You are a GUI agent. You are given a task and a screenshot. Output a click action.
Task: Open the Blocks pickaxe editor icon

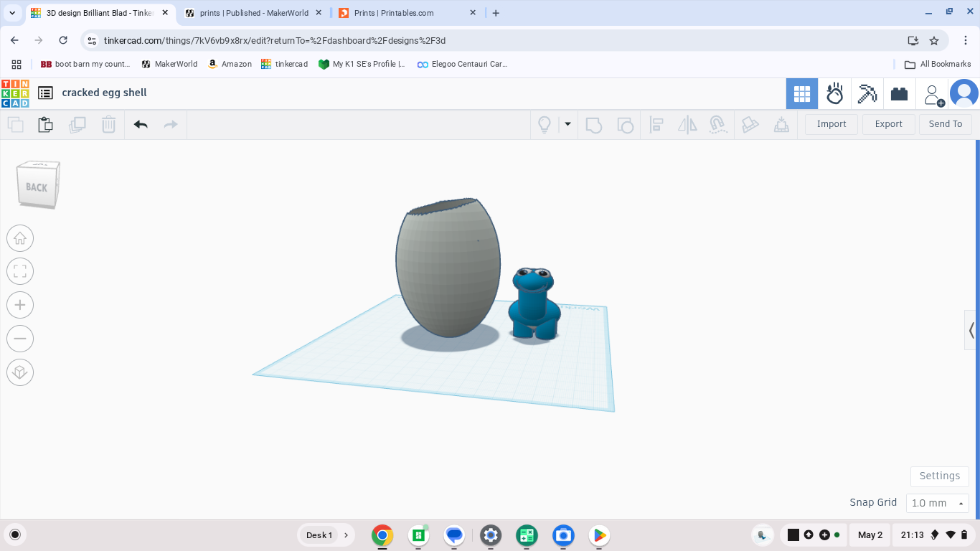867,93
